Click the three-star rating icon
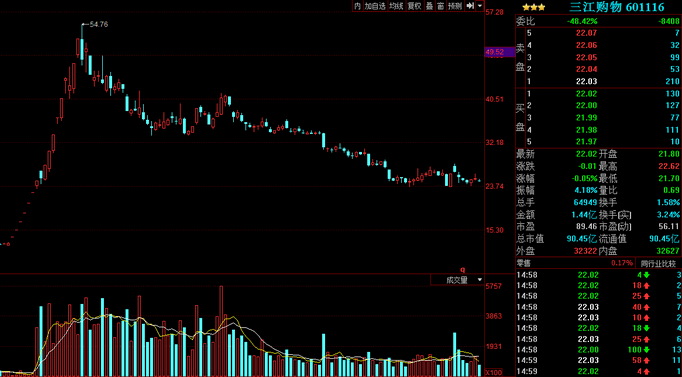Image resolution: width=682 pixels, height=377 pixels. click(534, 7)
